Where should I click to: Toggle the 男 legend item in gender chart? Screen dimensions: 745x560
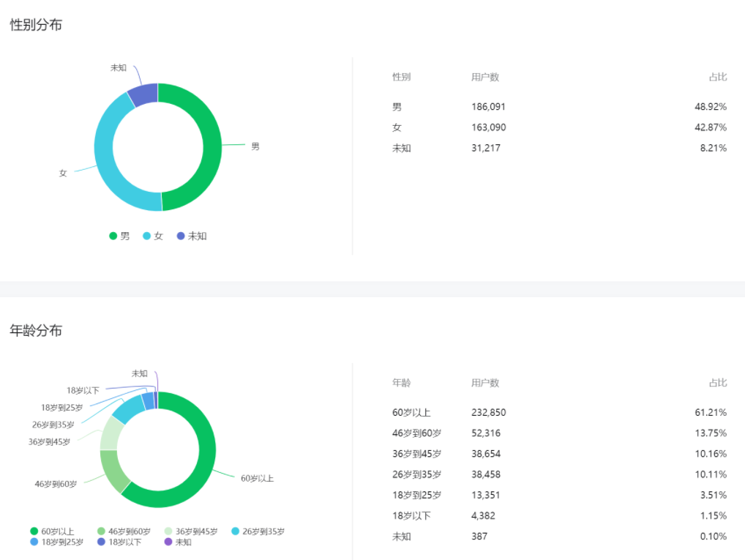point(120,236)
